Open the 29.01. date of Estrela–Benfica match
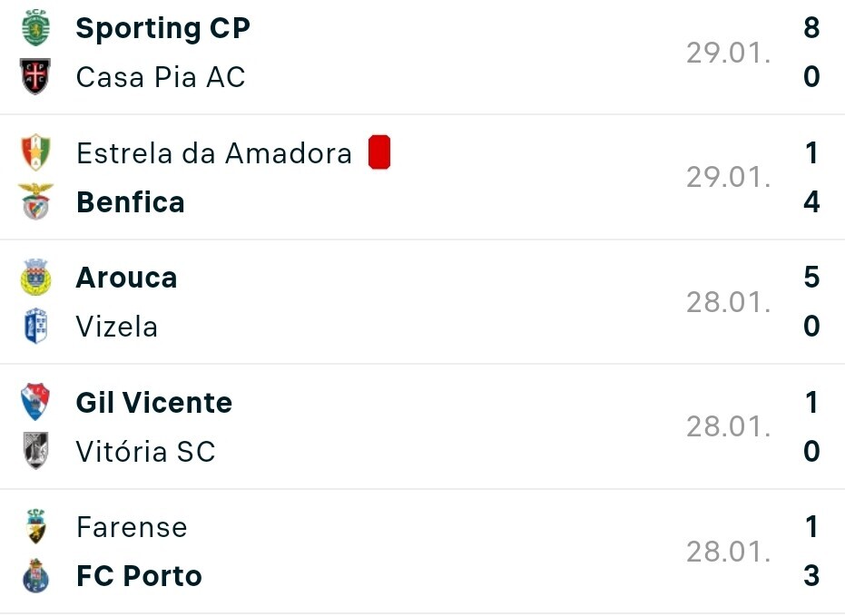 728,177
